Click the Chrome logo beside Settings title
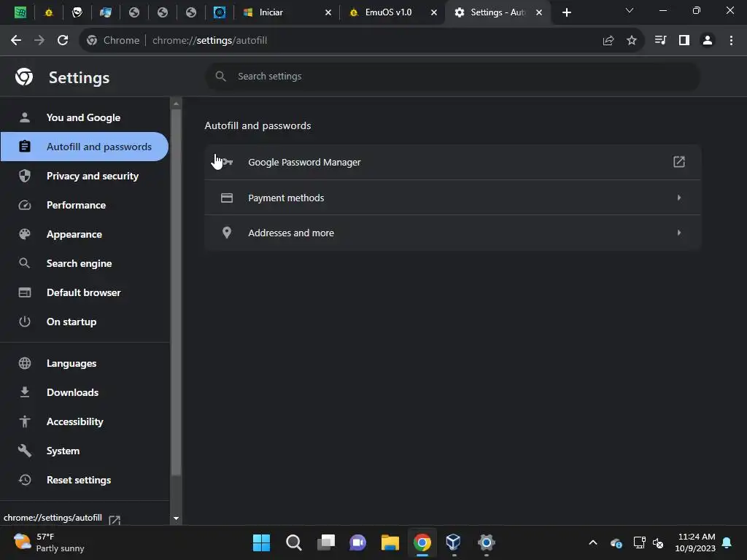The width and height of the screenshot is (747, 560). (x=24, y=77)
